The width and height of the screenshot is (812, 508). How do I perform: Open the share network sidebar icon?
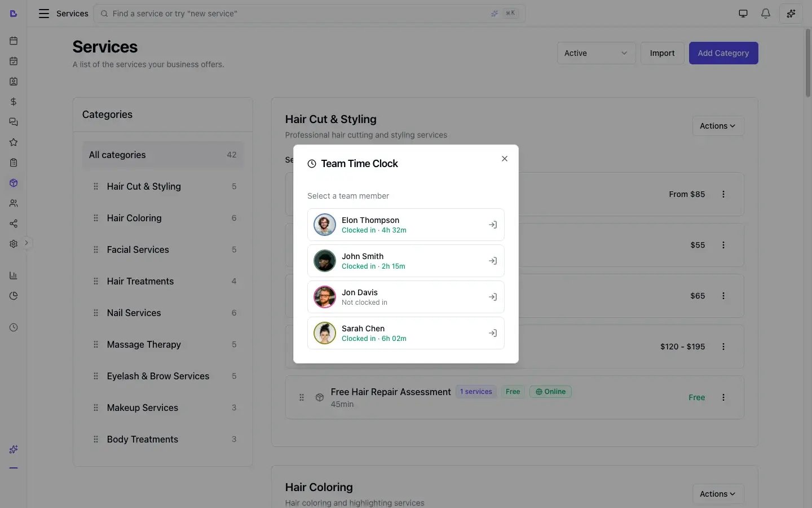coord(14,224)
